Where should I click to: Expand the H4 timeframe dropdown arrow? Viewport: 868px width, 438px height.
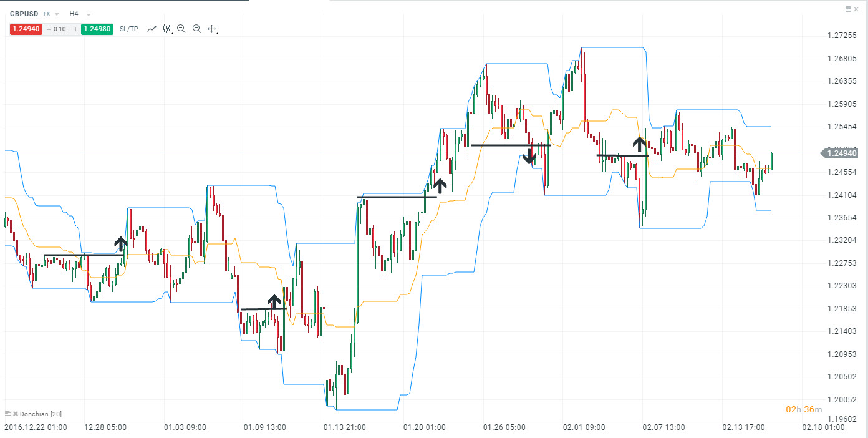click(x=88, y=14)
